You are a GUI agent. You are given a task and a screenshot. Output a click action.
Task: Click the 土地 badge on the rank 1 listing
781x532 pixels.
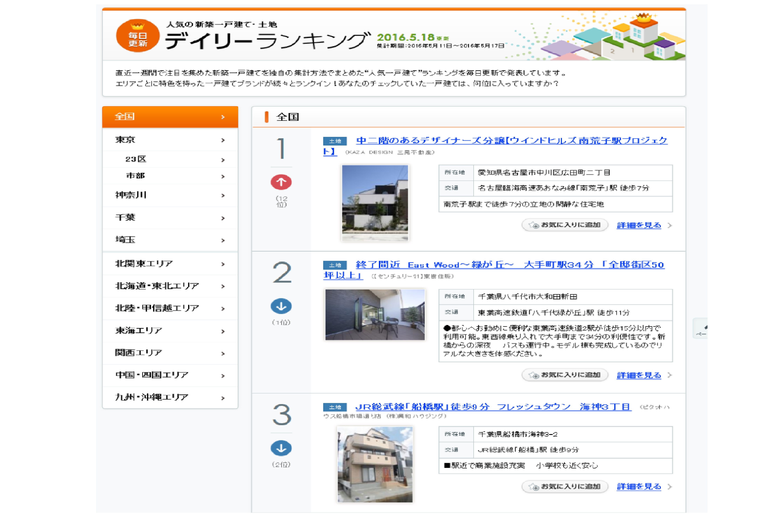[x=336, y=141]
